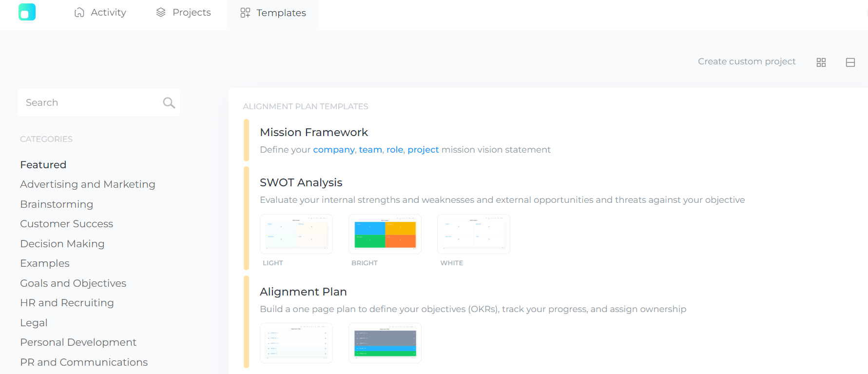Click the Create custom project link

pyautogui.click(x=747, y=61)
